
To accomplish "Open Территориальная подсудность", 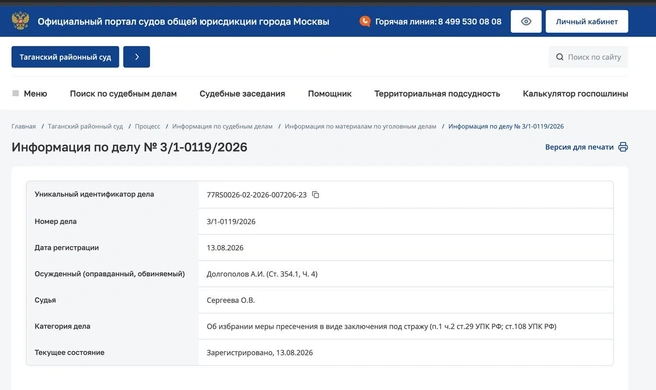I will point(437,94).
